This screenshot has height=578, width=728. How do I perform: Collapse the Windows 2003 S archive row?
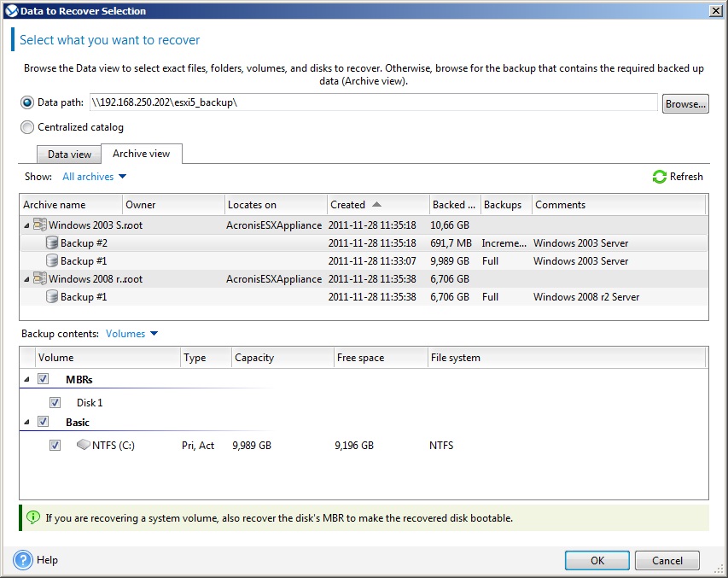coord(27,225)
